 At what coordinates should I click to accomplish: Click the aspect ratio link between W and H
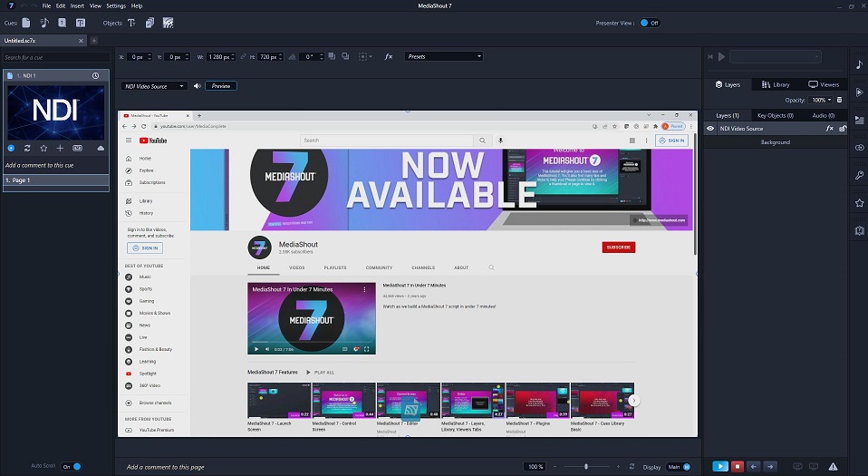(x=243, y=56)
